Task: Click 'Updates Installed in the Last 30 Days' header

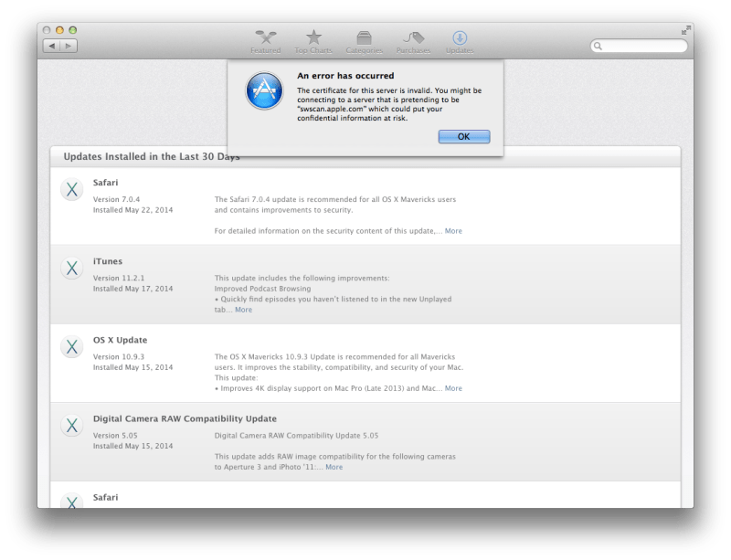Action: 152,156
